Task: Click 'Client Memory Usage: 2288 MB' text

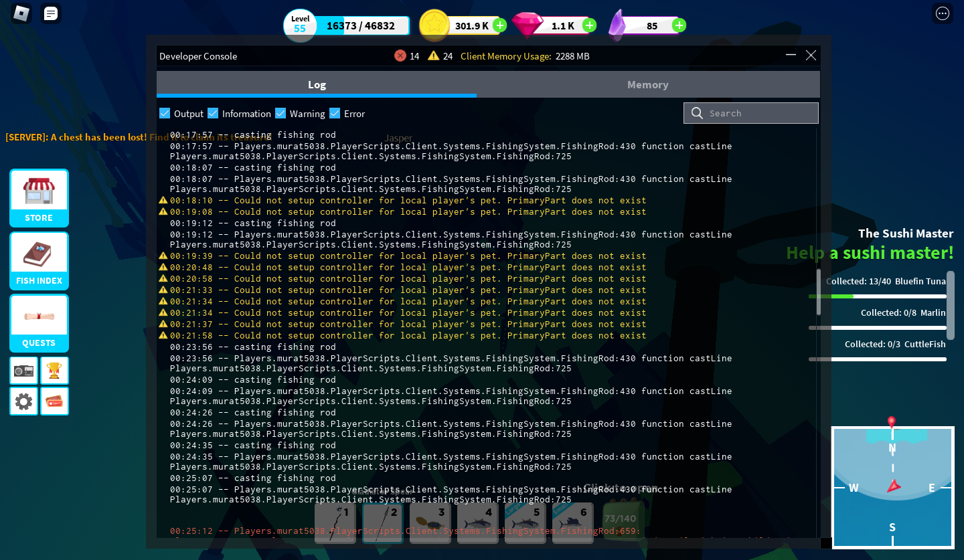Action: click(x=525, y=56)
